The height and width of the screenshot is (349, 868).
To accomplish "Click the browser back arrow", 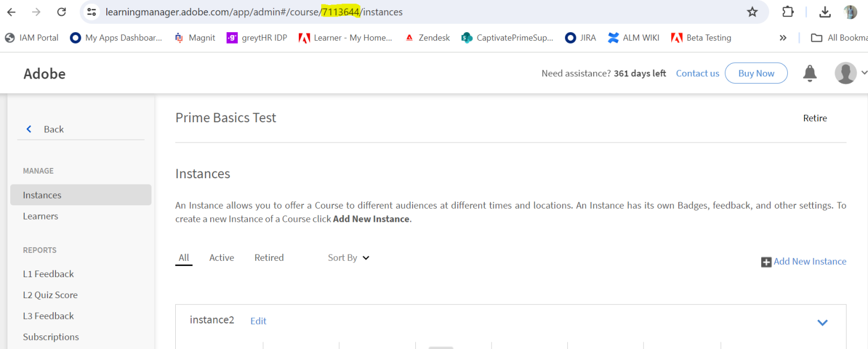I will [11, 12].
